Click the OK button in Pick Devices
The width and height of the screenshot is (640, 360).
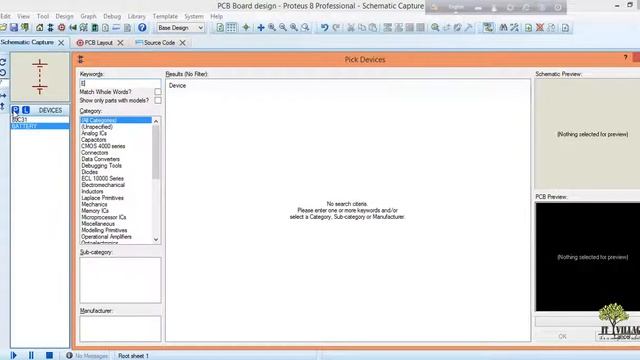click(562, 336)
